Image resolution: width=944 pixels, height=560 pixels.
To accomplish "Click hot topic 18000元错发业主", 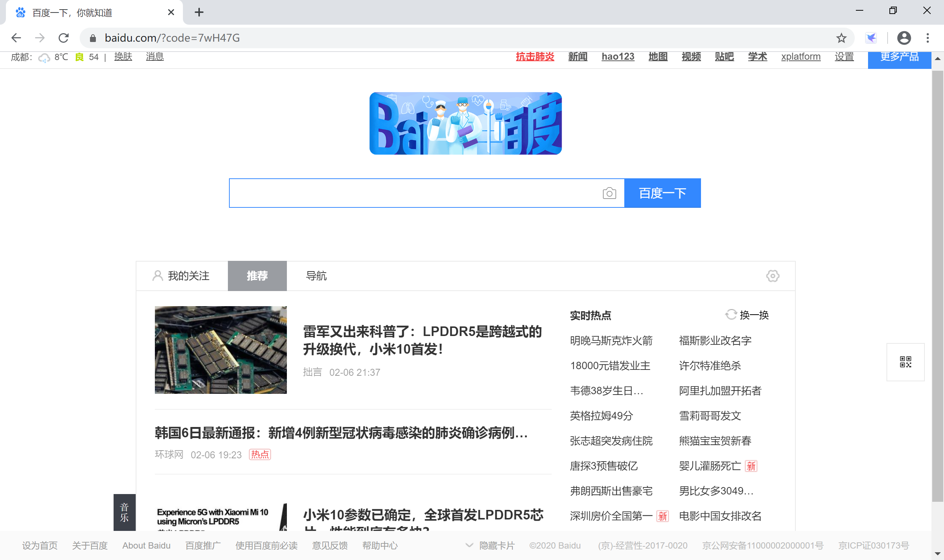I will [x=610, y=366].
